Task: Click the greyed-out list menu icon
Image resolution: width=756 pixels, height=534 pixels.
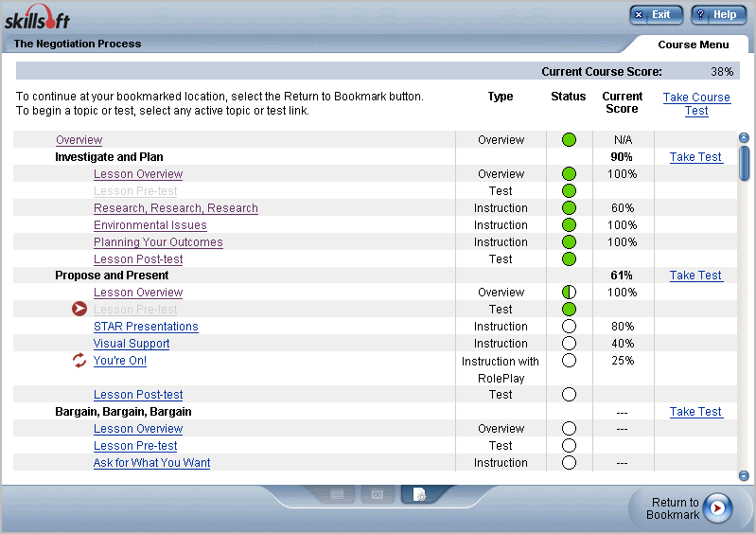Action: pyautogui.click(x=337, y=494)
